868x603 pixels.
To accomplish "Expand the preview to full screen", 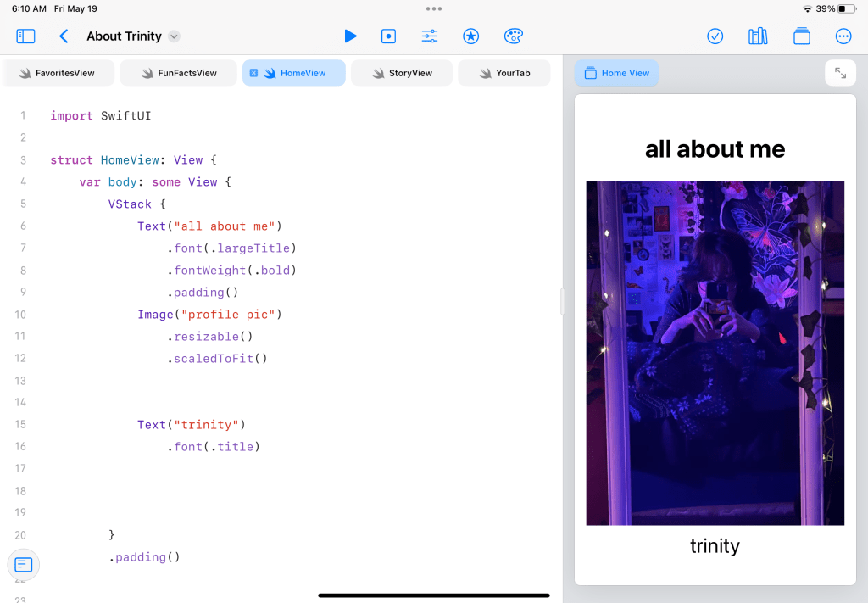I will point(840,73).
